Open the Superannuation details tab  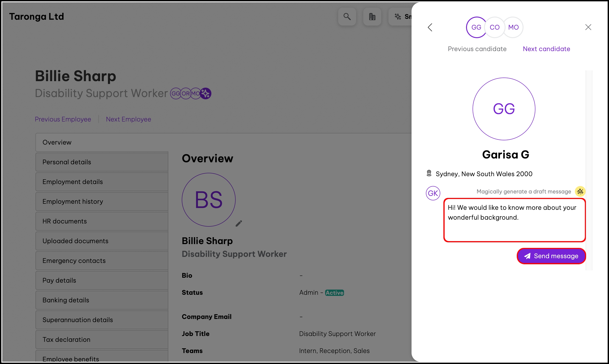point(102,320)
